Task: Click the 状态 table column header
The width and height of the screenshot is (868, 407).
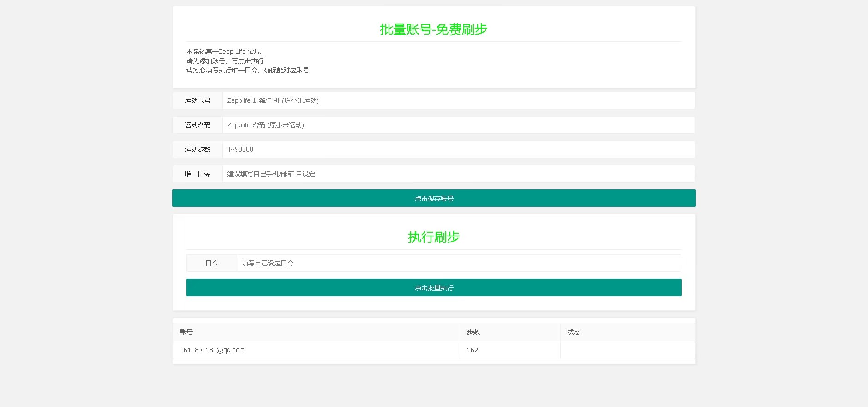Action: coord(574,332)
